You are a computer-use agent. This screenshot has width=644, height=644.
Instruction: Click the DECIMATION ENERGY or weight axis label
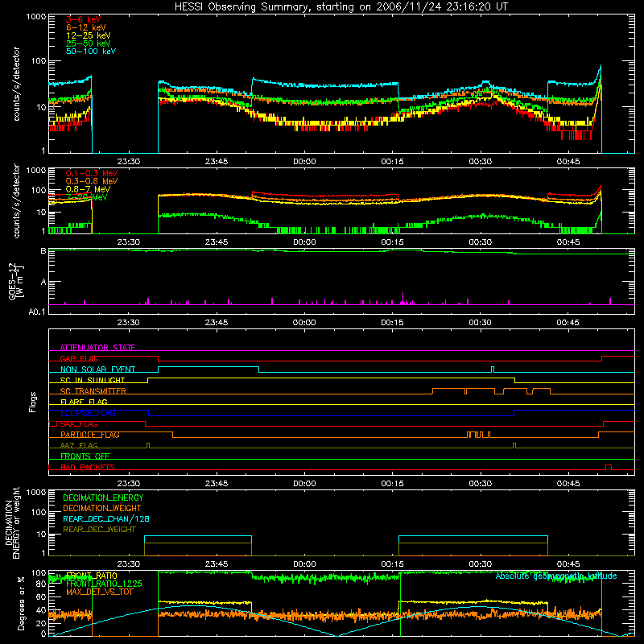pyautogui.click(x=12, y=522)
